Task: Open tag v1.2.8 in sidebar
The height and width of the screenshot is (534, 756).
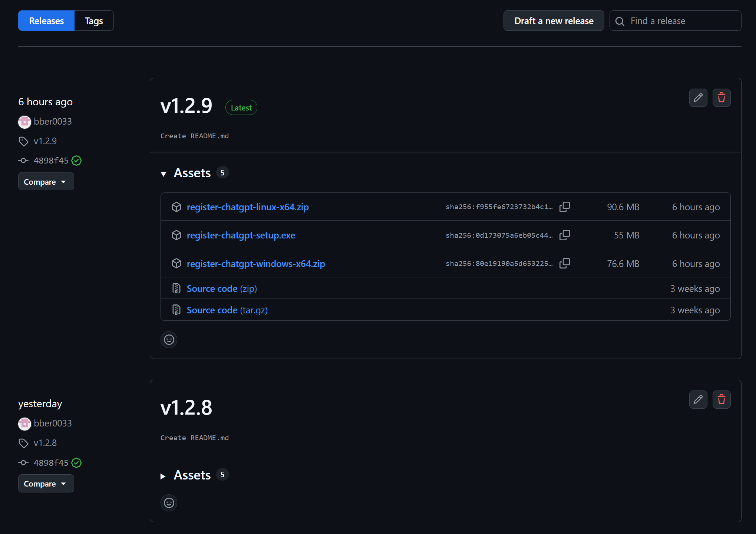Action: tap(45, 443)
